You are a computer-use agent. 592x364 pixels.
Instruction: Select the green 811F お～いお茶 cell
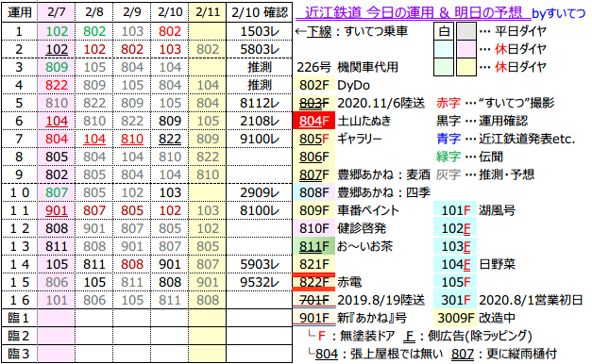tap(313, 246)
